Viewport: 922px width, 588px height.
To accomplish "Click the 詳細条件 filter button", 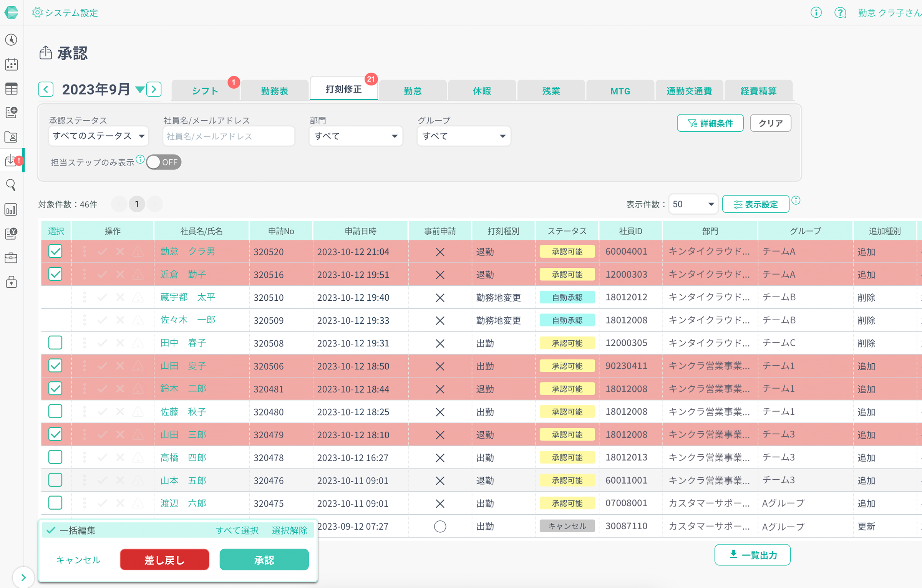I will pos(710,123).
